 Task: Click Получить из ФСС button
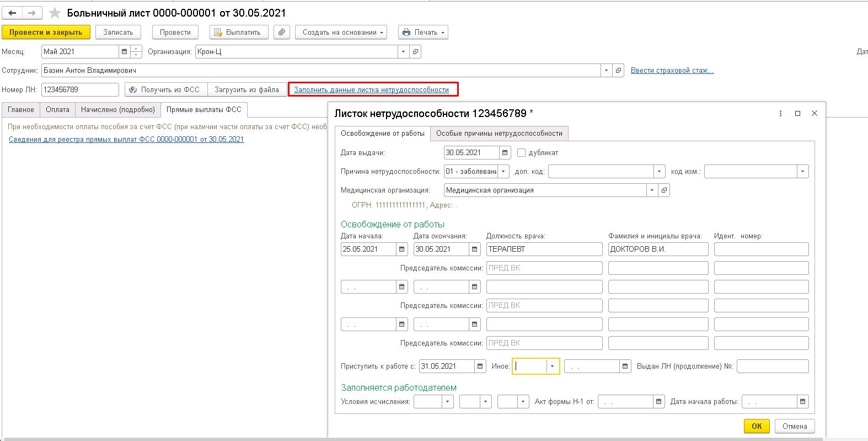coord(166,89)
